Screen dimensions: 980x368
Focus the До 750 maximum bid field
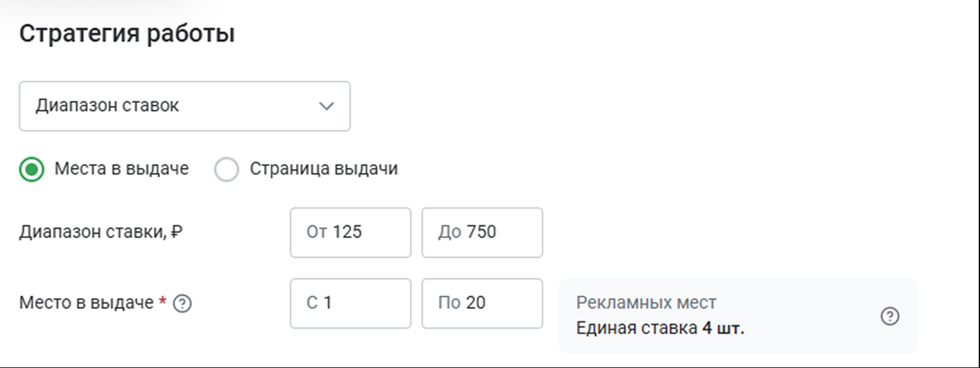[482, 233]
